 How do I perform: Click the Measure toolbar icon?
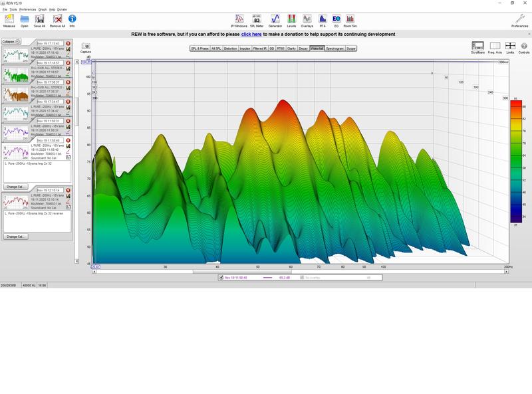click(9, 19)
